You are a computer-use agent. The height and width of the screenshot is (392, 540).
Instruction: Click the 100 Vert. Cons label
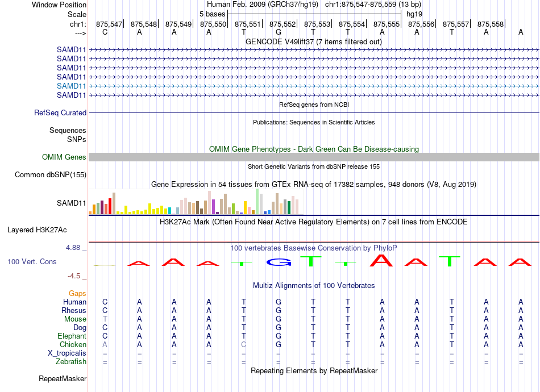pyautogui.click(x=32, y=261)
